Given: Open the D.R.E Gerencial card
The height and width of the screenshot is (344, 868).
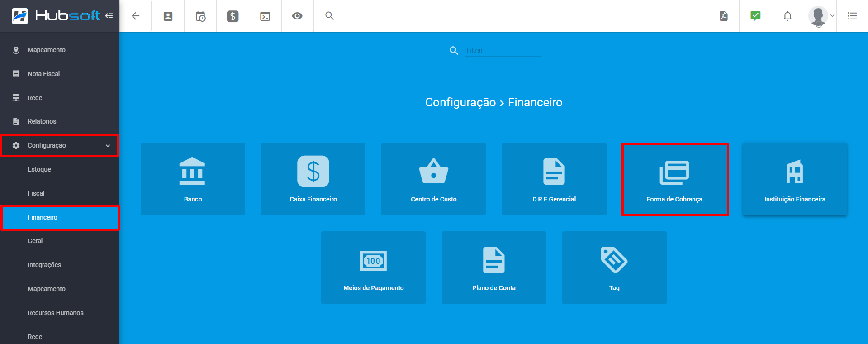Looking at the screenshot, I should (554, 179).
